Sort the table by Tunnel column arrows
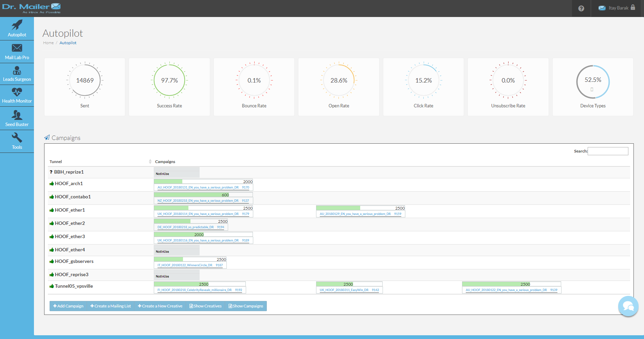This screenshot has width=644, height=339. [x=150, y=162]
